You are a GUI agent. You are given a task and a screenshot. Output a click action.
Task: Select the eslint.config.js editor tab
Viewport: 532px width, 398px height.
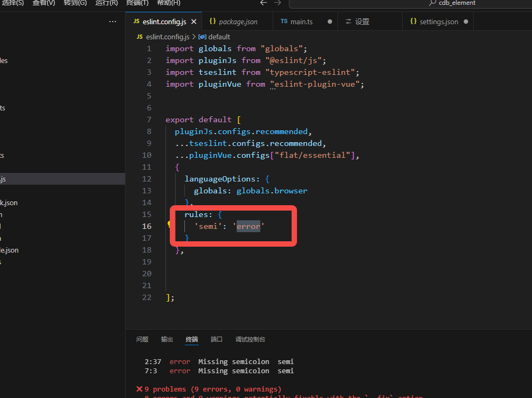click(x=164, y=22)
